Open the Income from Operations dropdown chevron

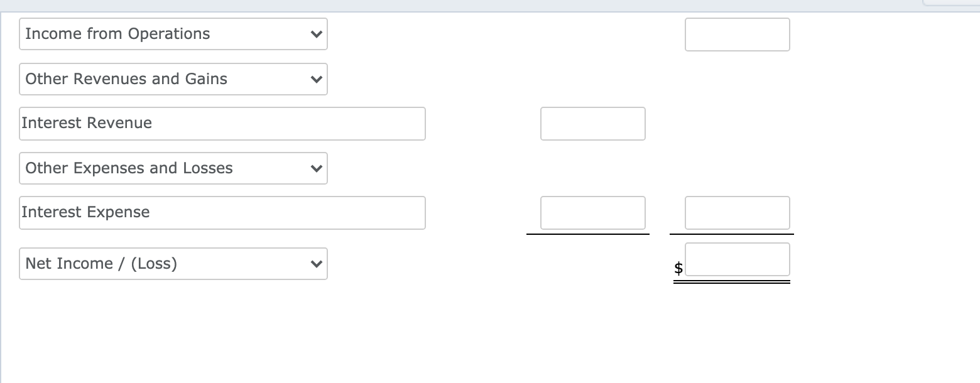(x=317, y=34)
